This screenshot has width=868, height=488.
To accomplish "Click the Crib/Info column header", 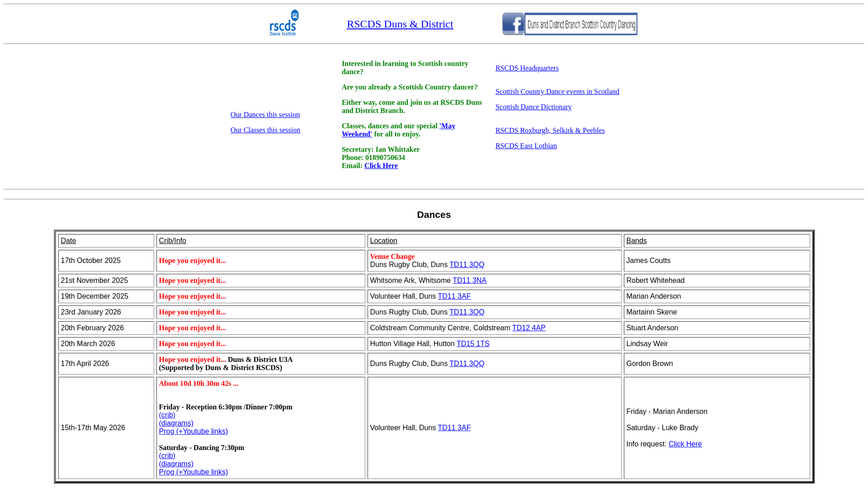I will point(261,241).
